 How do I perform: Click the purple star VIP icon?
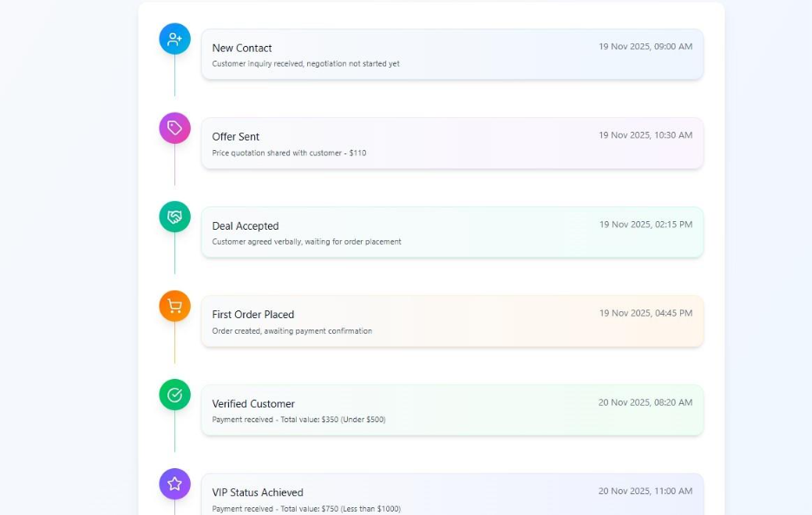174,484
